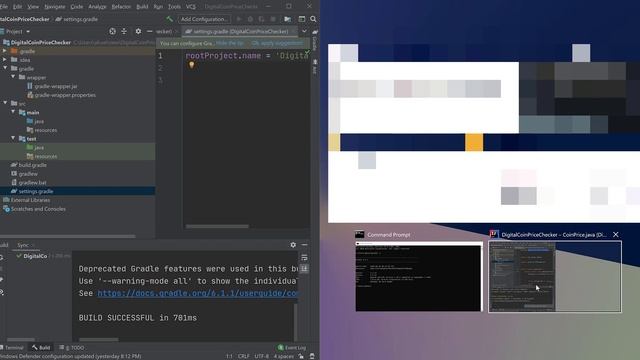Open the Build menu
Image resolution: width=640 pixels, height=360 pixels.
click(142, 7)
